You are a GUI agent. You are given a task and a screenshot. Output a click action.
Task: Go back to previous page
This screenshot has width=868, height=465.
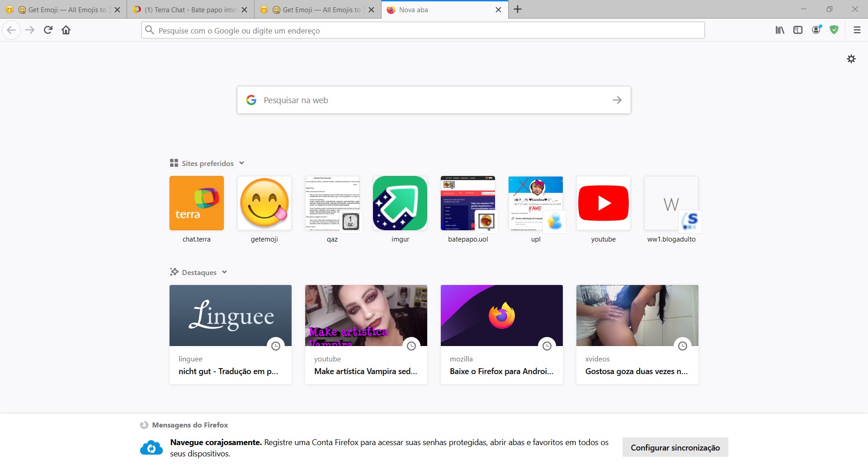point(11,30)
